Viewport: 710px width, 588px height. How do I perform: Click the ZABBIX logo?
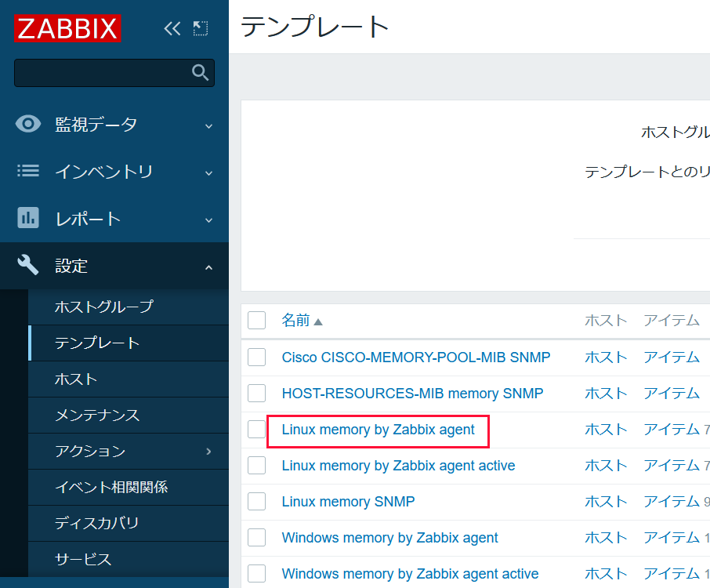point(67,28)
